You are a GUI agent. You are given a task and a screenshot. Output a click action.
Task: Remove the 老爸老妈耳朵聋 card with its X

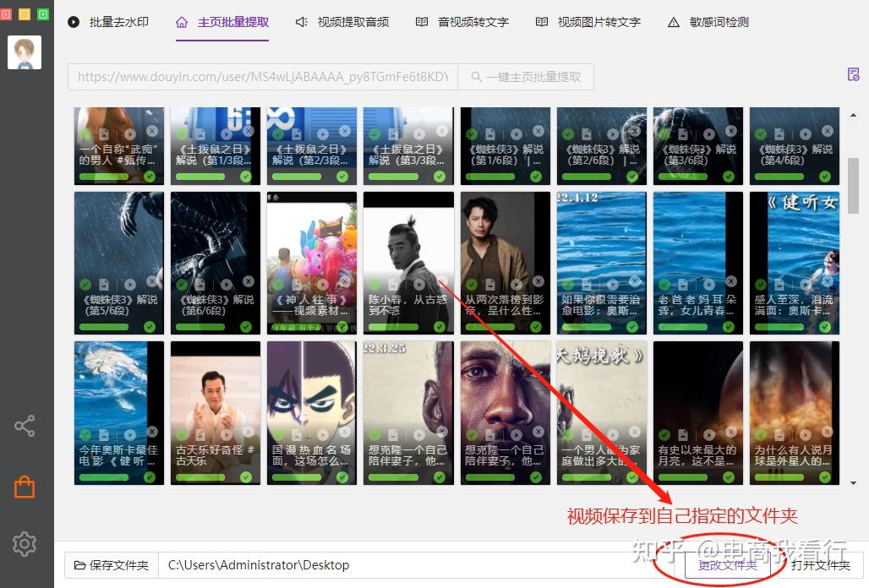731,281
